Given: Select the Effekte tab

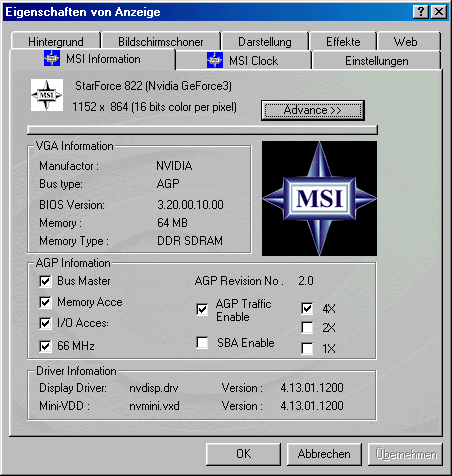Looking at the screenshot, I should click(x=343, y=42).
